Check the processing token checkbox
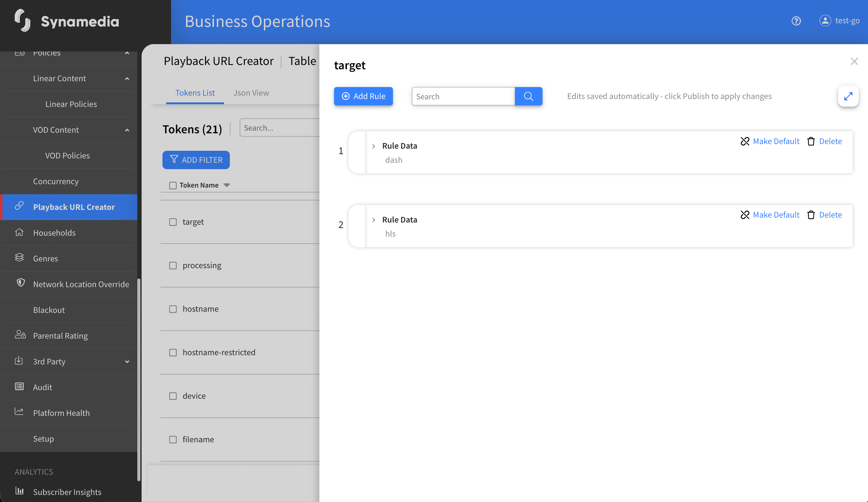 173,266
